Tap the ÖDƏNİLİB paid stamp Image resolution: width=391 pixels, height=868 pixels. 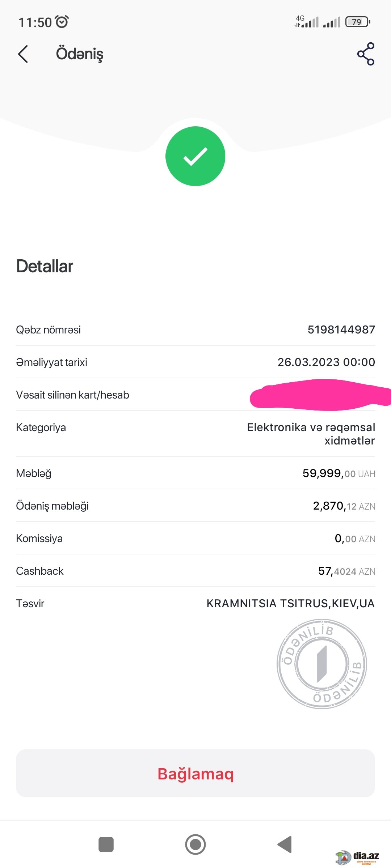point(322,664)
